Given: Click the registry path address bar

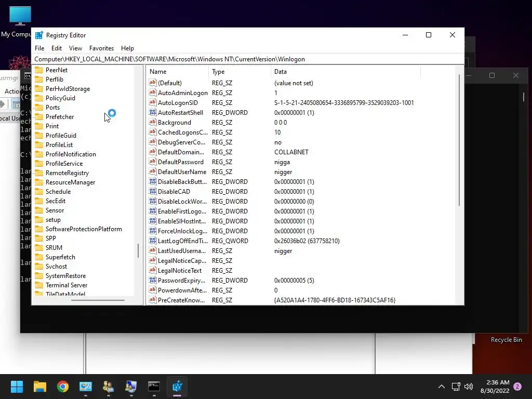Looking at the screenshot, I should pyautogui.click(x=248, y=59).
